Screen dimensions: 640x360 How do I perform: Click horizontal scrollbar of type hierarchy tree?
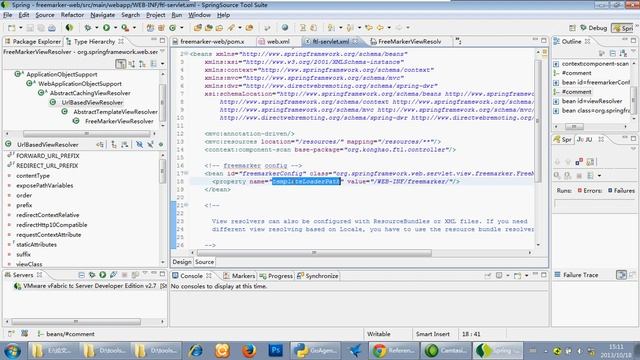coord(86,134)
